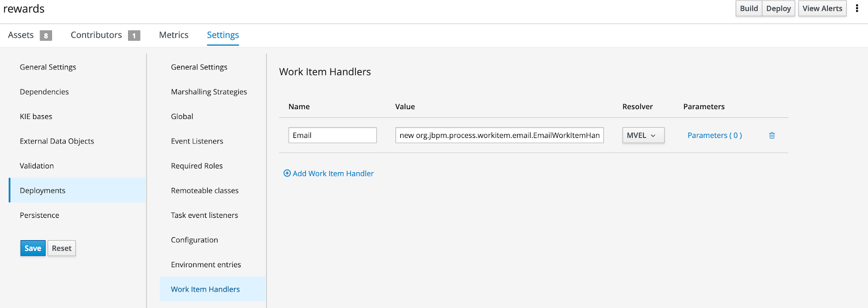Delete the Email work item handler
This screenshot has width=868, height=308.
point(771,135)
